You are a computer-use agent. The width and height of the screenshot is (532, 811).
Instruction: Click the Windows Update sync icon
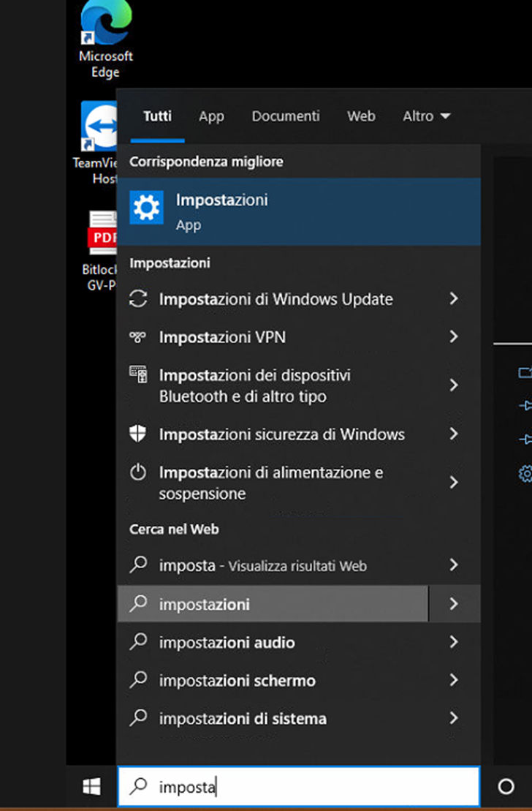coord(138,299)
